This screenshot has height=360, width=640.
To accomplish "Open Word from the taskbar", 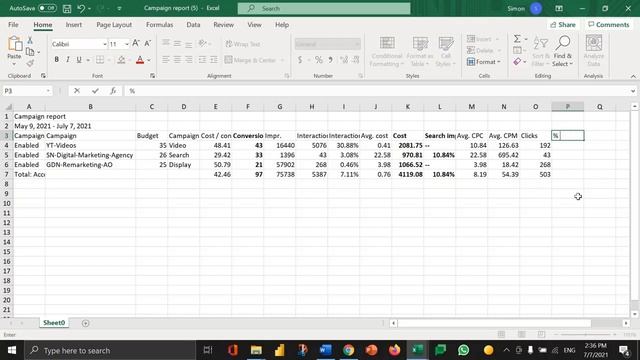I will tap(325, 350).
